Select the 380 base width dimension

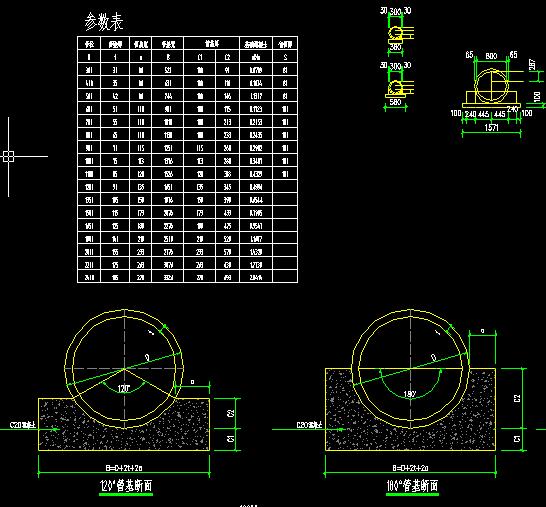(x=395, y=47)
